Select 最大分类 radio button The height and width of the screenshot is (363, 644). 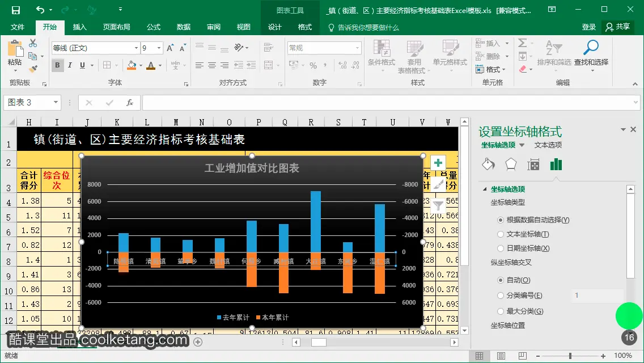(x=500, y=311)
